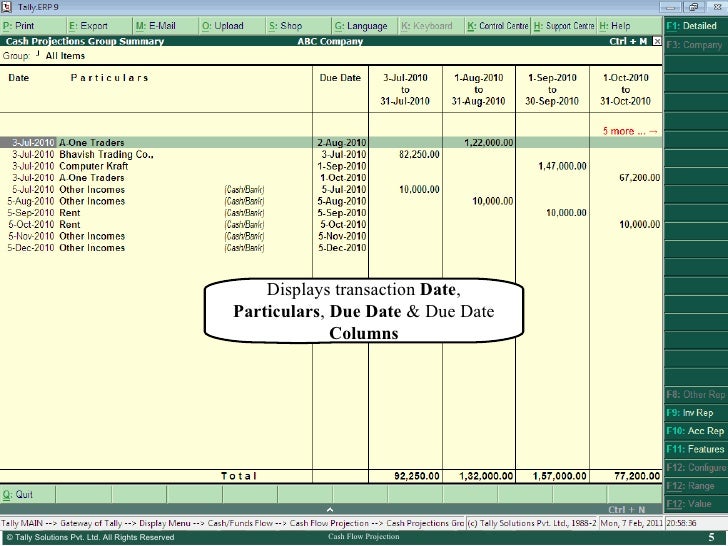
Task: Click the Tally MAIN breadcrumb path
Action: pyautogui.click(x=232, y=523)
